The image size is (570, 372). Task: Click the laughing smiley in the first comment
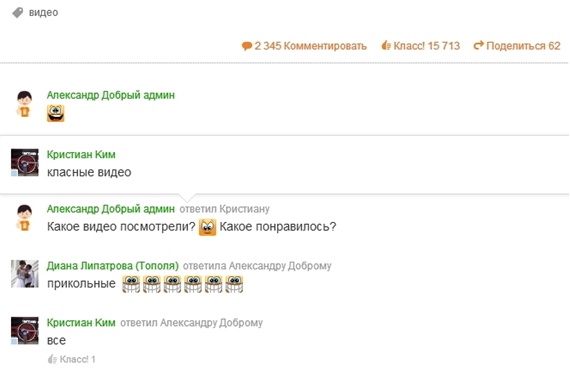tap(56, 113)
